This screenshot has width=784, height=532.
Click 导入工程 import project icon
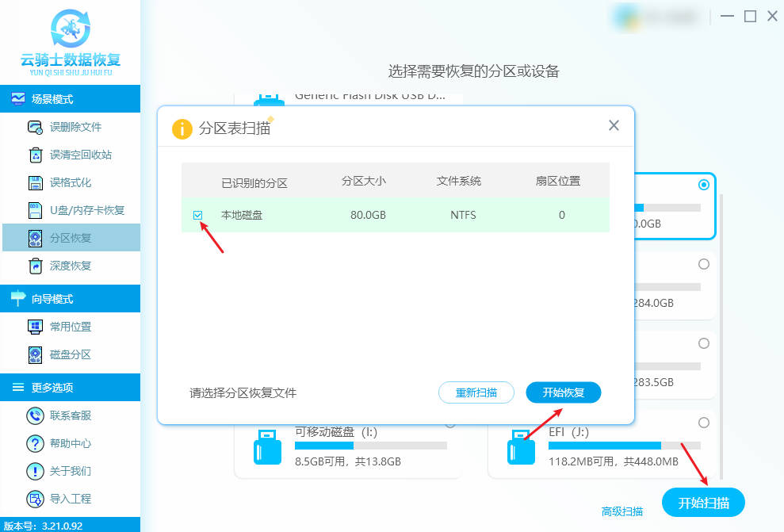(x=35, y=499)
